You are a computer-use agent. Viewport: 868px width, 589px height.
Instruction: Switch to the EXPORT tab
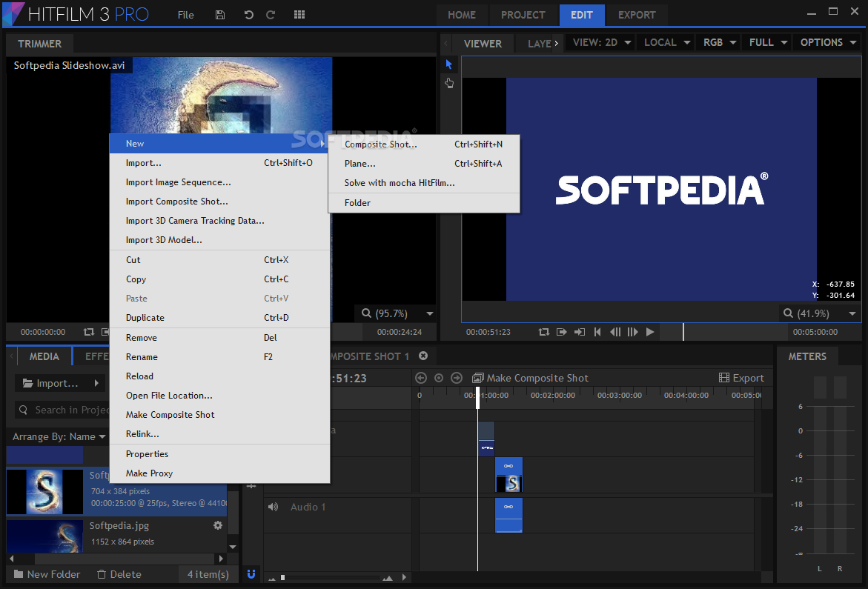tap(637, 15)
